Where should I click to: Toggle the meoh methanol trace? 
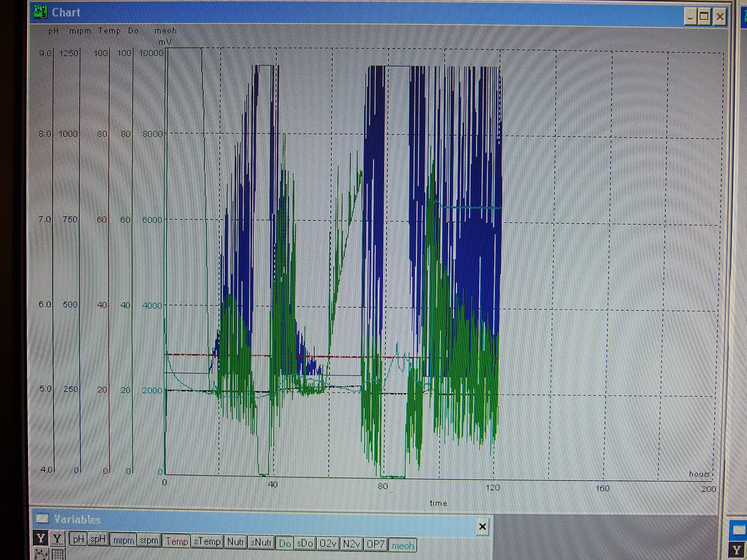[403, 545]
